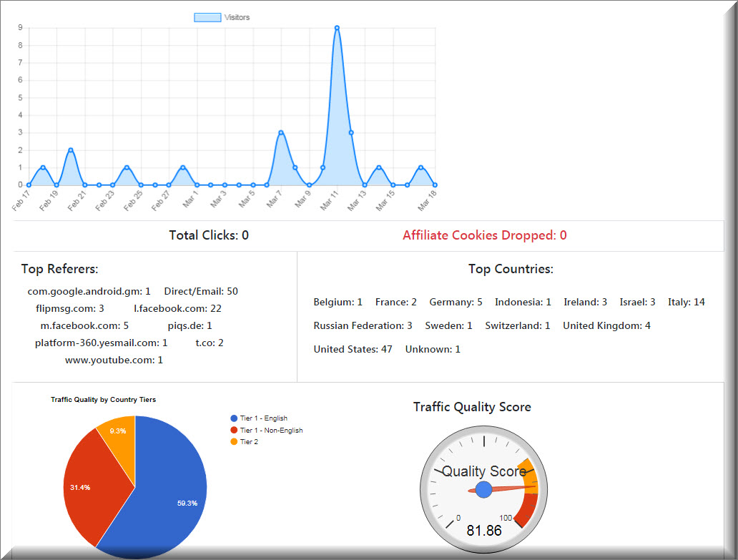
Task: Click the 81.86 quality score value
Action: click(x=484, y=531)
